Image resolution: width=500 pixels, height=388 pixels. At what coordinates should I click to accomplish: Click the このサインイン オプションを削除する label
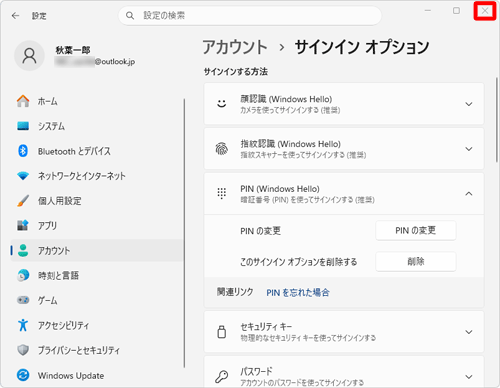(x=298, y=262)
